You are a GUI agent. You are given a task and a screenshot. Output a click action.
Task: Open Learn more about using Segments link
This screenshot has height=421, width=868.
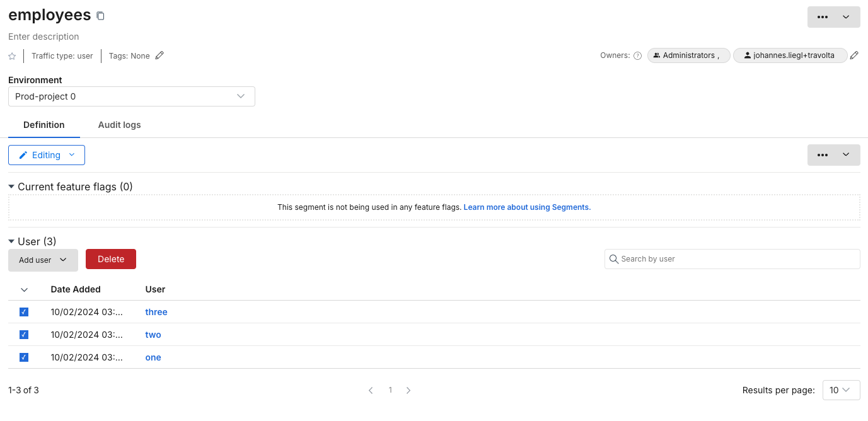pyautogui.click(x=527, y=207)
